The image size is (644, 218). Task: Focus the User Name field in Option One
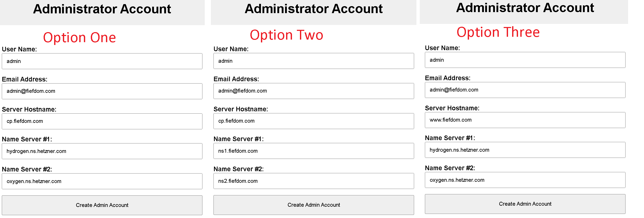[x=102, y=61]
